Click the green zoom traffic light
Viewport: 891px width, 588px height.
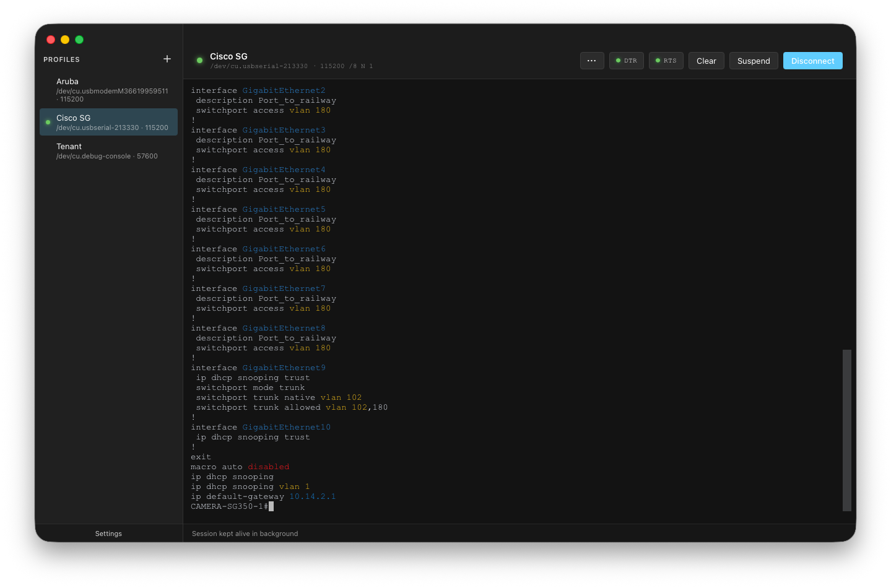[x=79, y=39]
